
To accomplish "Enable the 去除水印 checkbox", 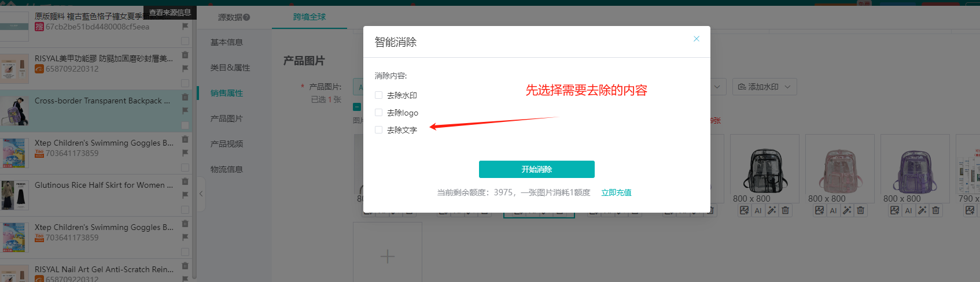I will coord(378,95).
